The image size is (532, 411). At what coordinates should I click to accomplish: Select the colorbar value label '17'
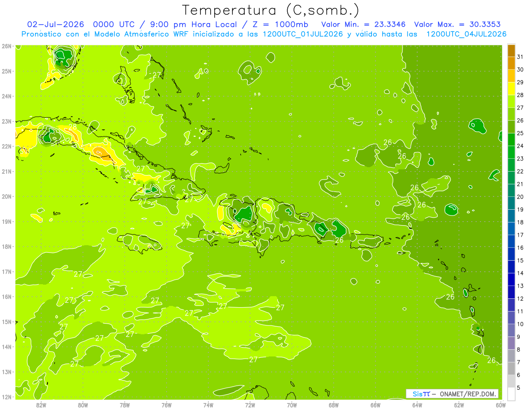[x=520, y=235]
